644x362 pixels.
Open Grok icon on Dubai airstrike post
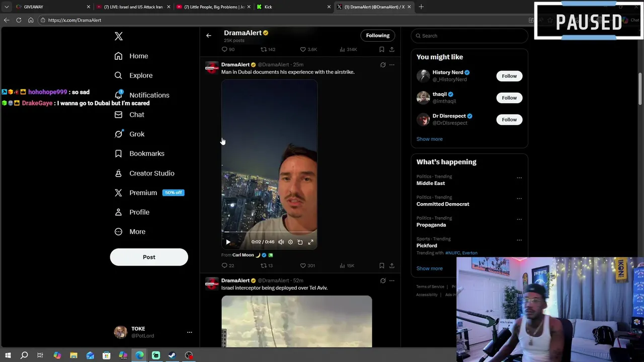coord(383,65)
